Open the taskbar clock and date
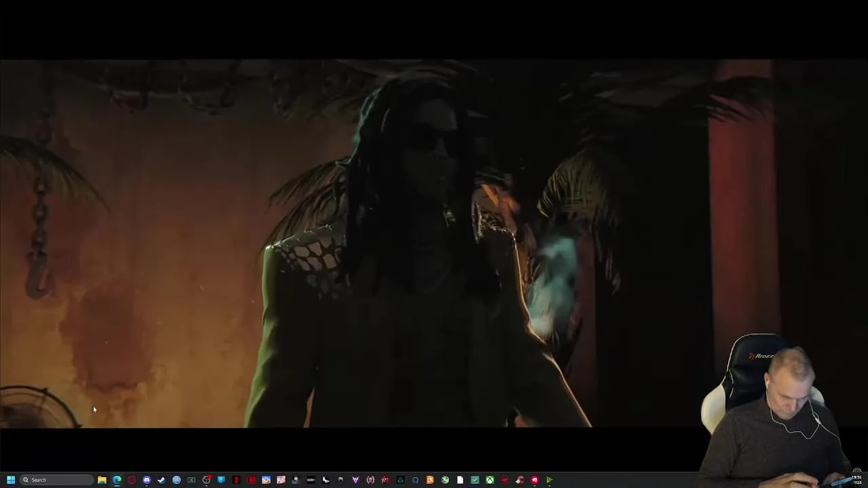 click(856, 479)
